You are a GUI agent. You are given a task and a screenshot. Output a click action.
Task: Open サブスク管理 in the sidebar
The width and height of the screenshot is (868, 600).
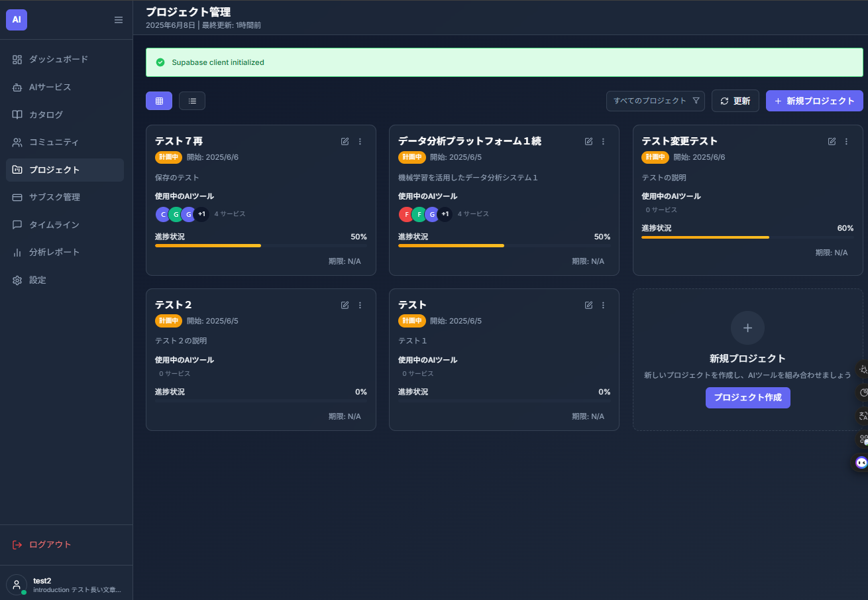(x=54, y=197)
